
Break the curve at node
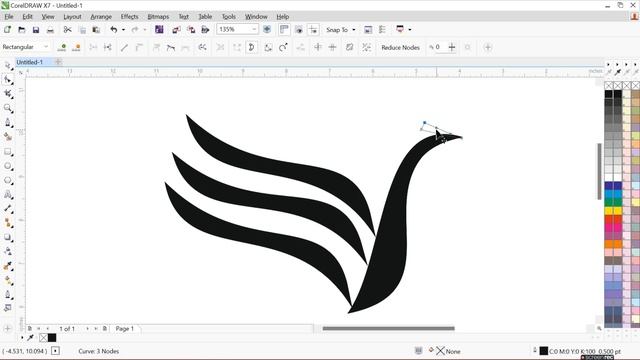[108, 47]
